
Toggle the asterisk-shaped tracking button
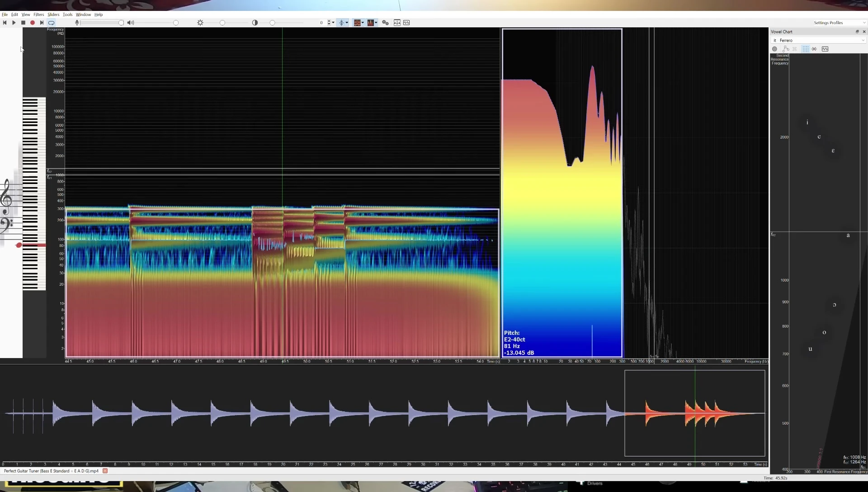(341, 23)
